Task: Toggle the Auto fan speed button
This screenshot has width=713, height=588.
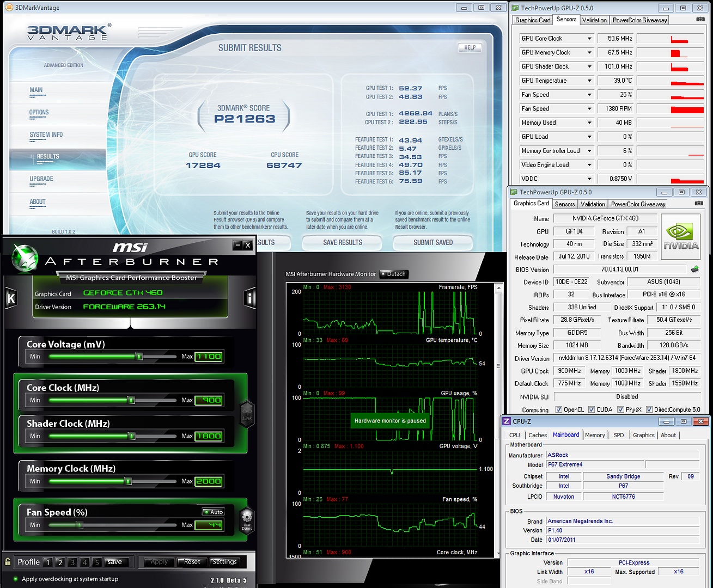Action: click(213, 512)
